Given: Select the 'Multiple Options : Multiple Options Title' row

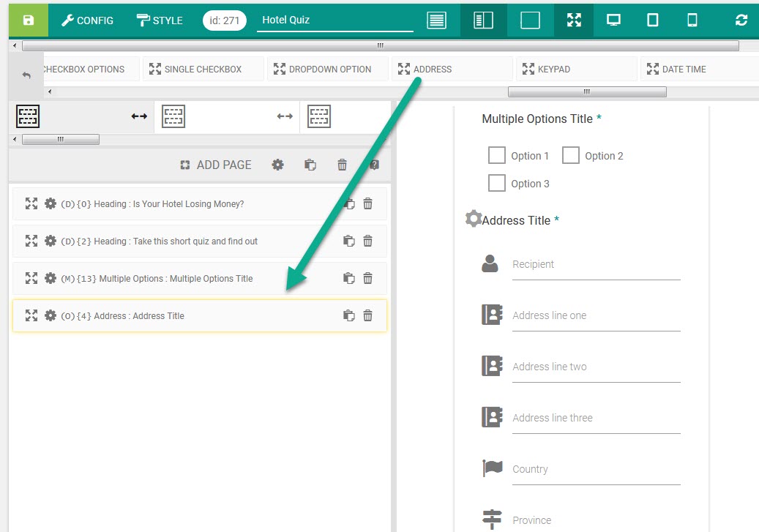Looking at the screenshot, I should point(199,278).
